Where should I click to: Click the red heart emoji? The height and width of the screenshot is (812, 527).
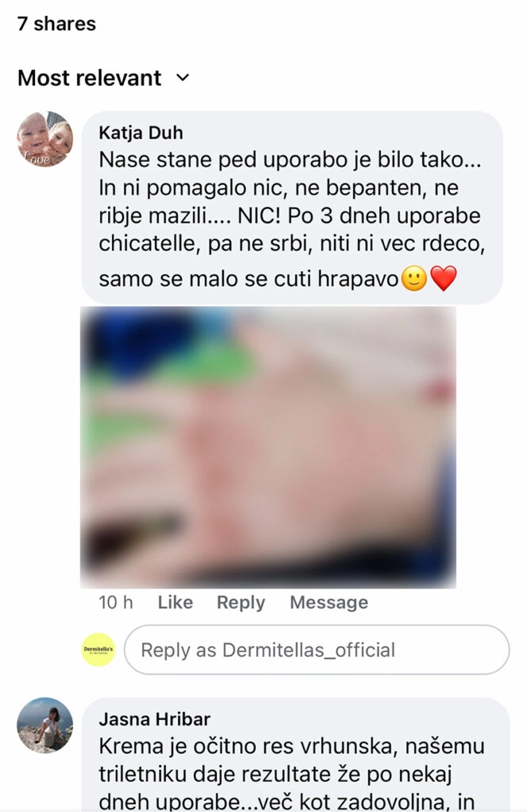click(444, 278)
